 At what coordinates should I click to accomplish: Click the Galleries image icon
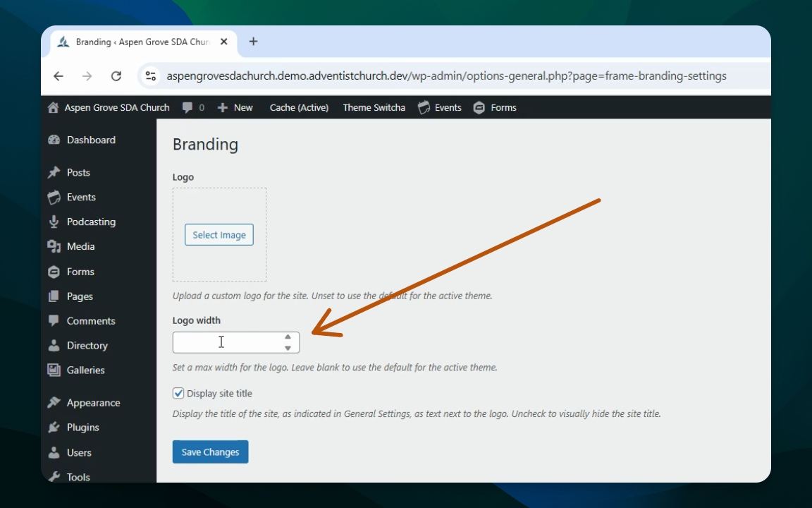tap(54, 370)
